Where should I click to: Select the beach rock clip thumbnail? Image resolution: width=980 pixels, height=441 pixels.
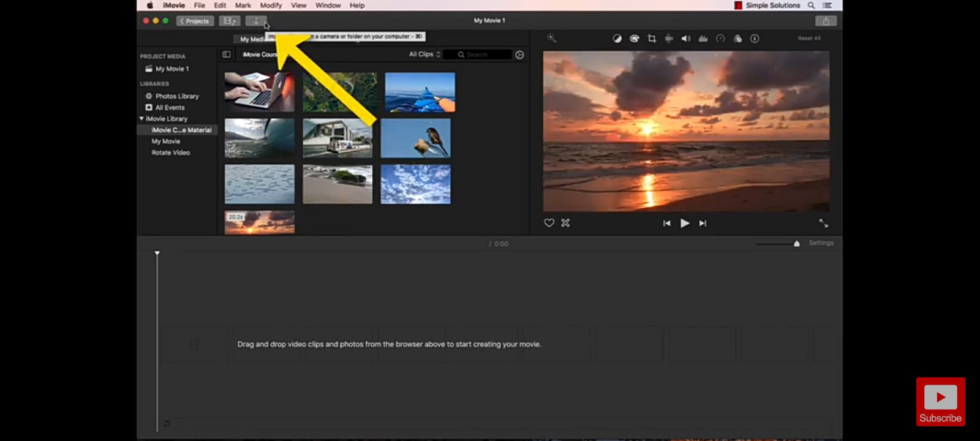(337, 184)
